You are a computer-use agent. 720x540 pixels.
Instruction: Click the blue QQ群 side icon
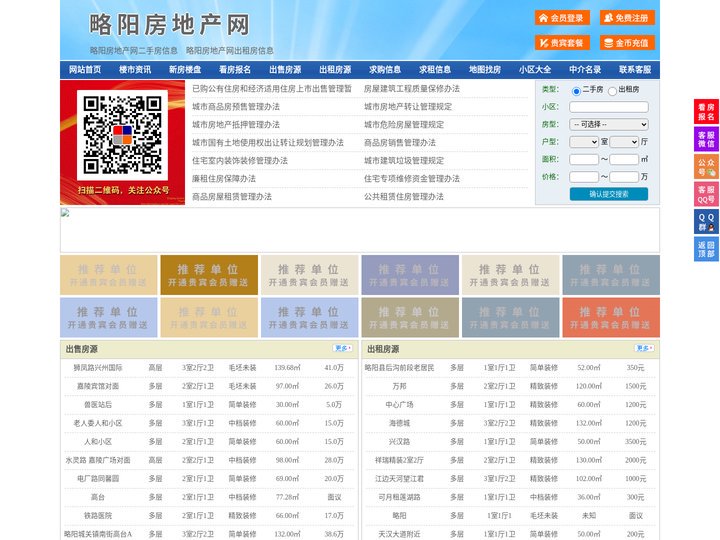tap(706, 222)
